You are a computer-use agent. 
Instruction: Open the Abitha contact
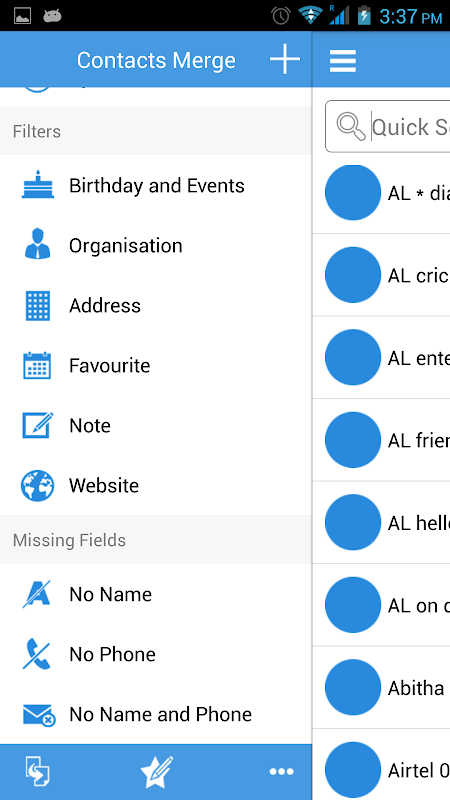tap(382, 687)
